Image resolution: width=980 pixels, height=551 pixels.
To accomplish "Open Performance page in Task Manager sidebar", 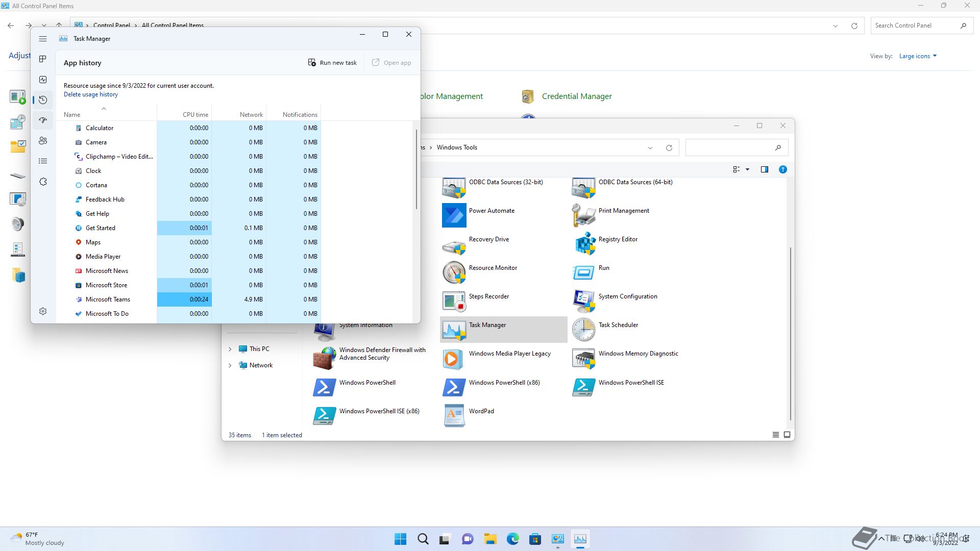I will tap(43, 80).
